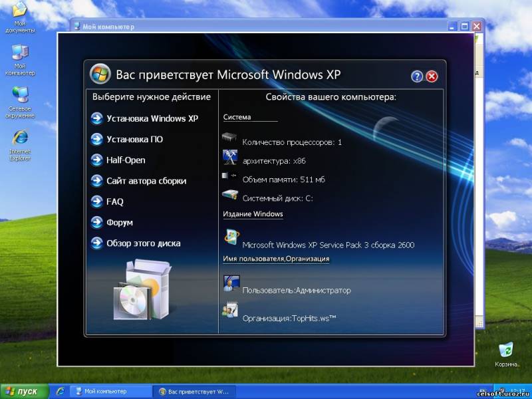Click text Организация:TopHits.ws
This screenshot has height=399, width=532.
289,319
